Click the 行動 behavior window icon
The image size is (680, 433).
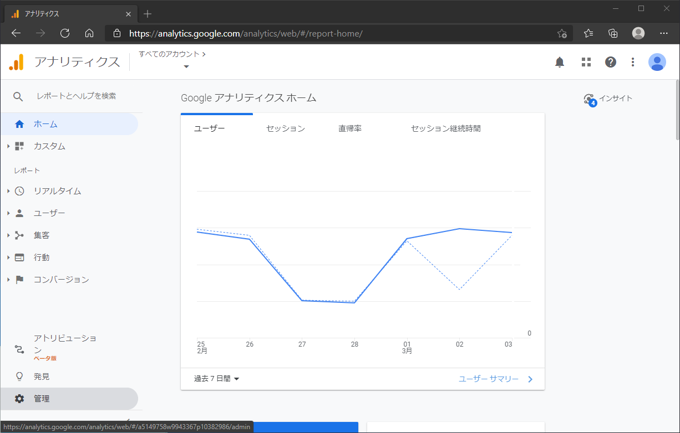(x=20, y=257)
